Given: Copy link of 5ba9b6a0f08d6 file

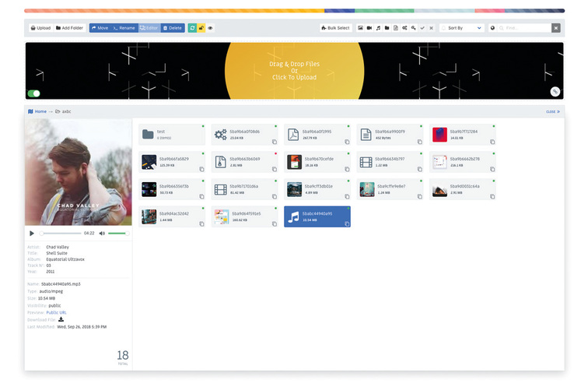Looking at the screenshot, I should click(275, 142).
